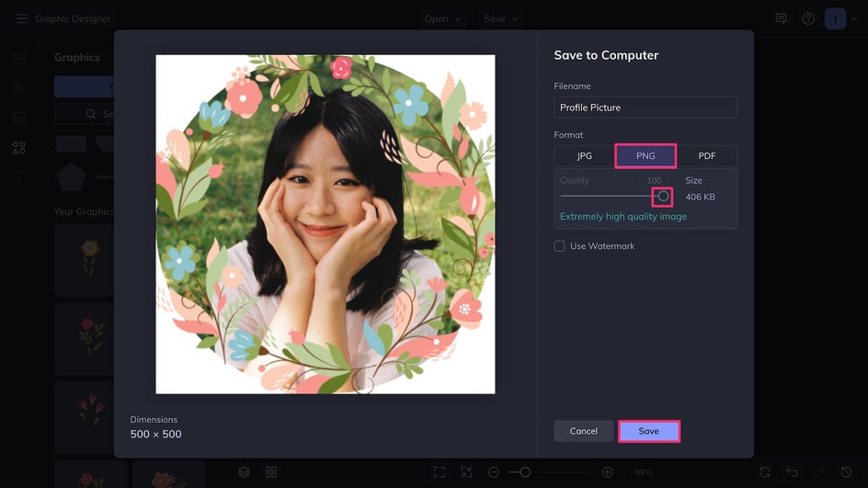Screen dimensions: 868x488
Task: Expand the account dropdown chevron
Action: pos(854,18)
